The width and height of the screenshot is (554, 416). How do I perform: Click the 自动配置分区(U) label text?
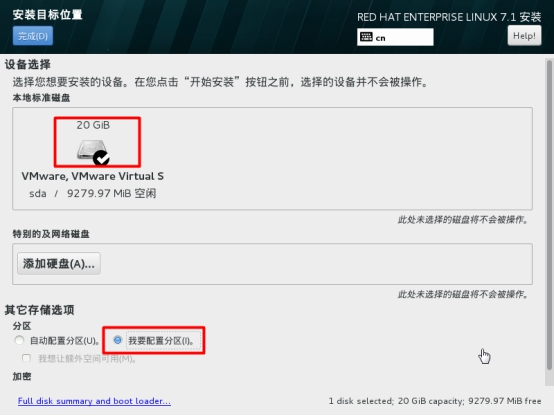click(64, 340)
